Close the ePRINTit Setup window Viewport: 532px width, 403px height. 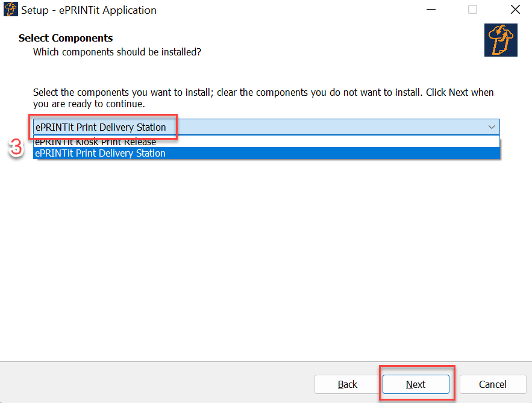[x=515, y=10]
